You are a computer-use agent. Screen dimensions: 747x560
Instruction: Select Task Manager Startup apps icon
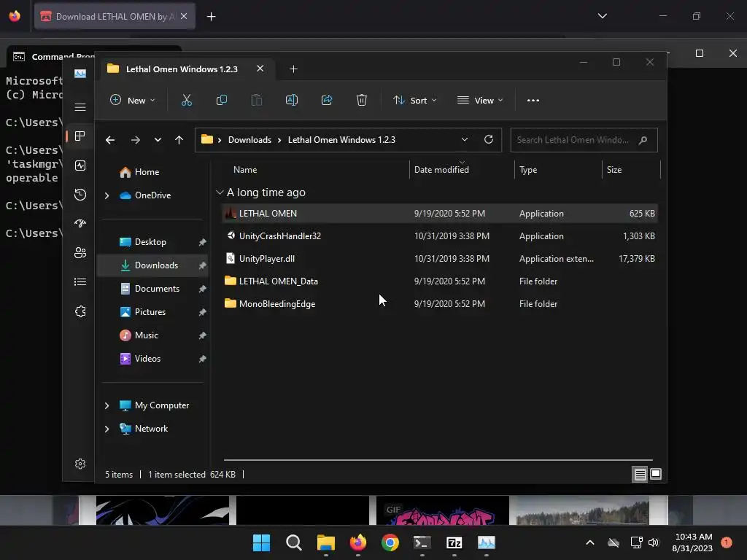[x=80, y=223]
